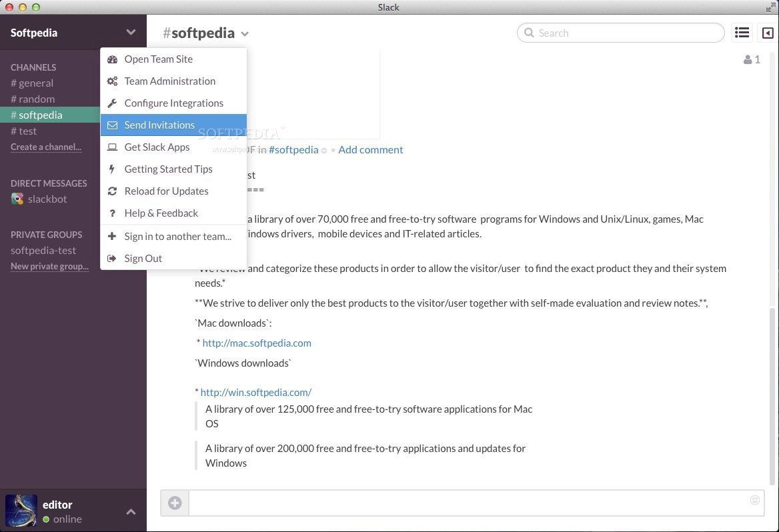Click the wrench icon beside Configure Integrations

[112, 103]
